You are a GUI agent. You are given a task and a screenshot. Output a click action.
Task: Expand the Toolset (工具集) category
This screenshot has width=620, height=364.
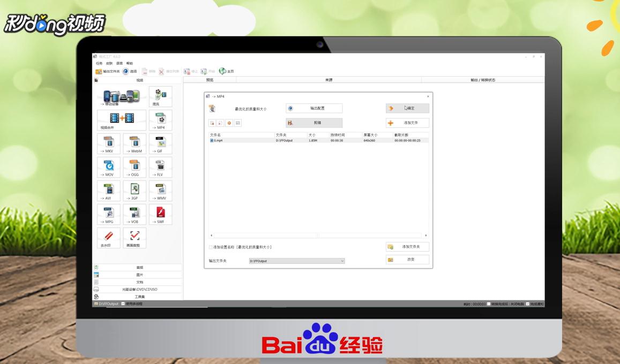click(x=137, y=297)
